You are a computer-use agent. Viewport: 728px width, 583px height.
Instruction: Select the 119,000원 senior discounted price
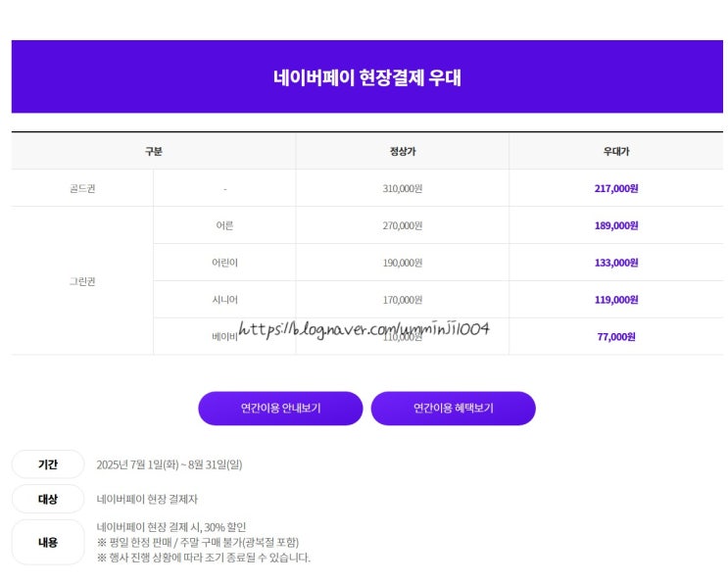pos(616,300)
